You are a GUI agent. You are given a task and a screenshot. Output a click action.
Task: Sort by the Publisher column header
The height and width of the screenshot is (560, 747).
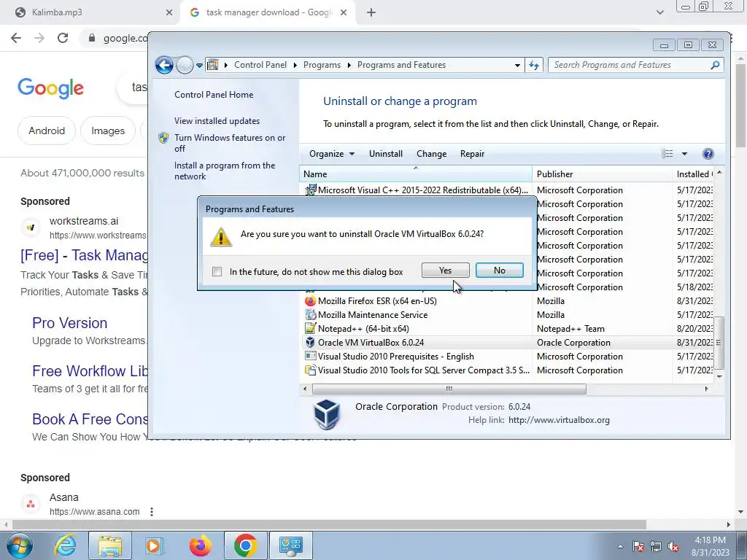[x=602, y=174]
